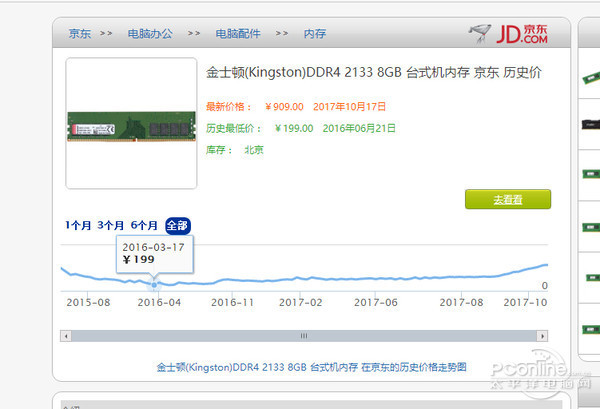Select the 全部 time range tab

(177, 225)
